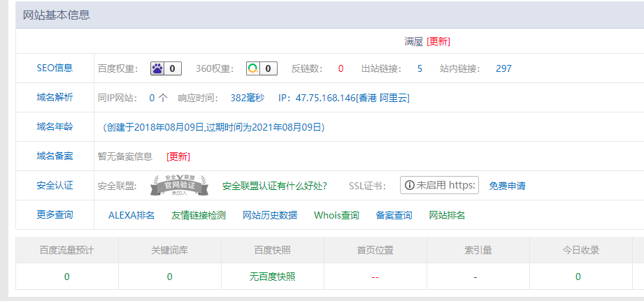Click the 索引量 column header
The width and height of the screenshot is (644, 301).
(478, 250)
